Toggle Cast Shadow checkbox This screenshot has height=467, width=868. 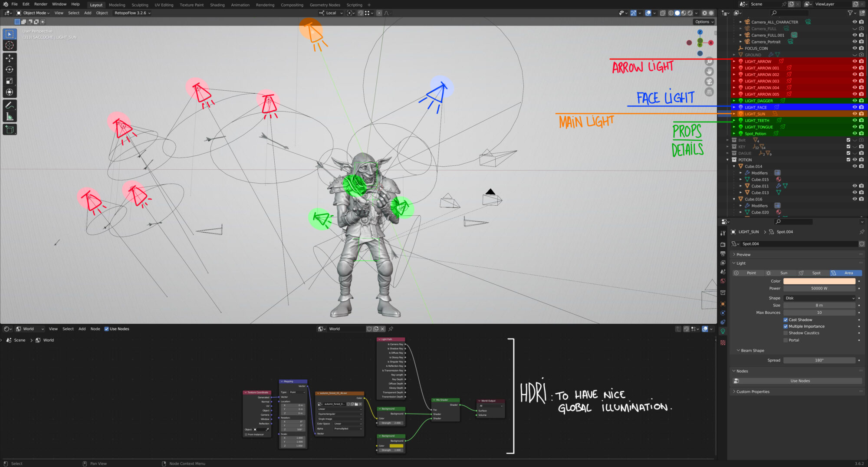click(786, 320)
